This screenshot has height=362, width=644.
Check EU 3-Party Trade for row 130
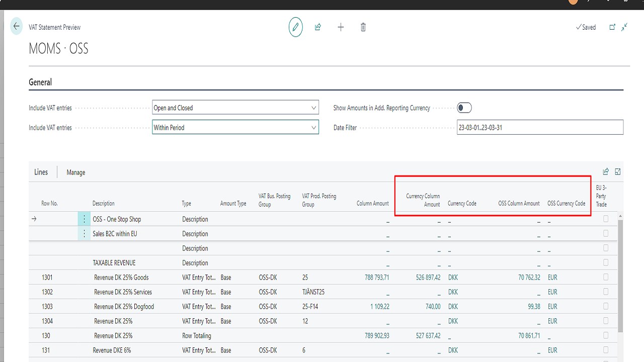pos(606,335)
